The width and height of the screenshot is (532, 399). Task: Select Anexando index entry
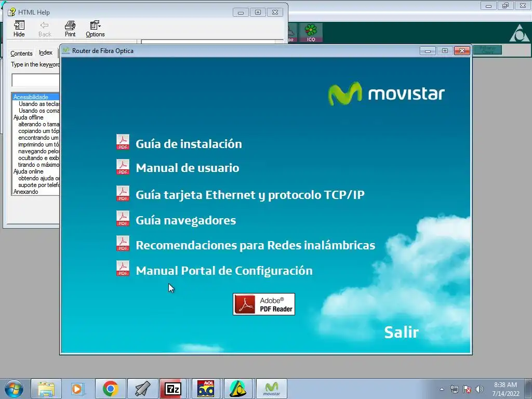point(26,192)
